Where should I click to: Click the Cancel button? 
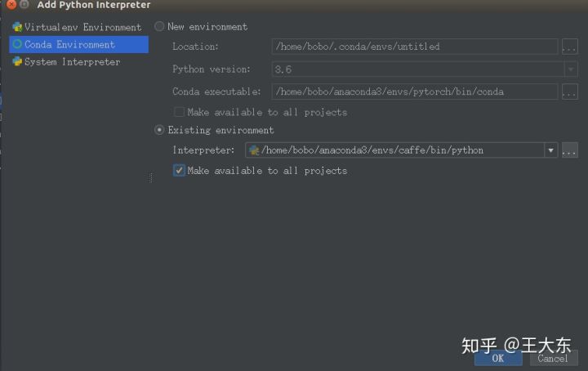[553, 358]
